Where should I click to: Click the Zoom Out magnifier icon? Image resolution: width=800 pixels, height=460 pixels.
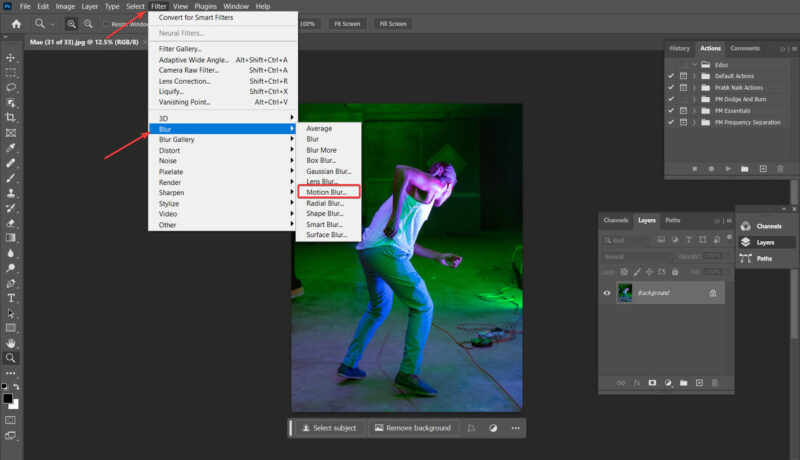click(x=88, y=24)
